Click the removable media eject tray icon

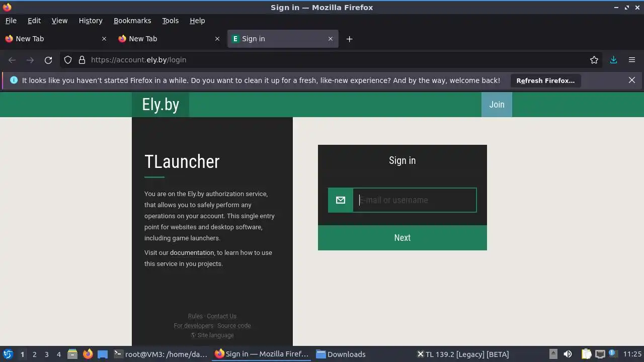[x=553, y=354]
